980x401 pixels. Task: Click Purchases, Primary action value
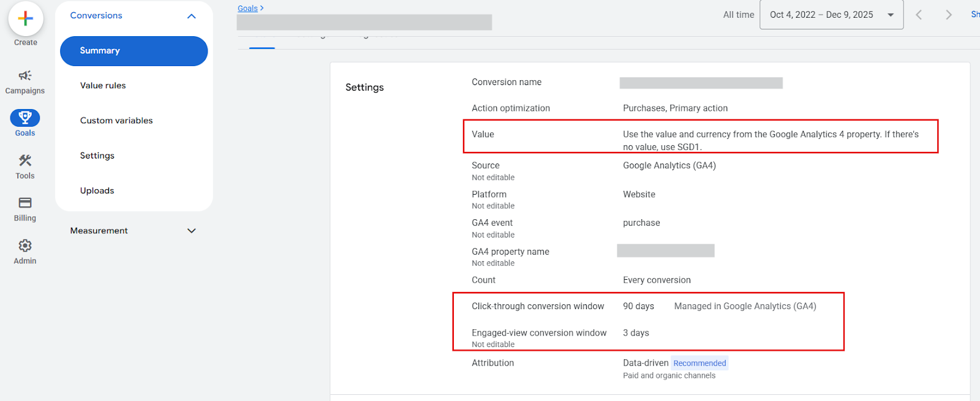[675, 108]
